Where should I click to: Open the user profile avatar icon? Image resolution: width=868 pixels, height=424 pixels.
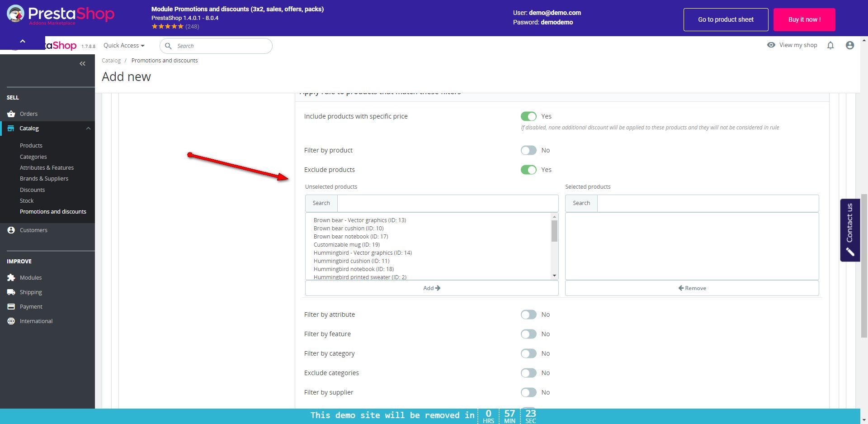(x=849, y=45)
